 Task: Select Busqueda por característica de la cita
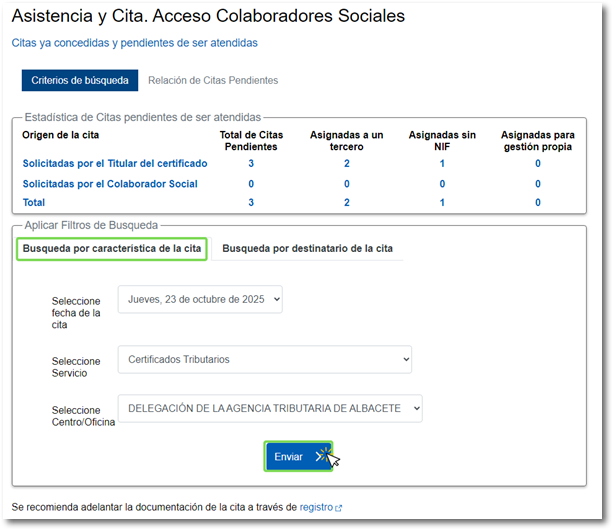tap(112, 249)
